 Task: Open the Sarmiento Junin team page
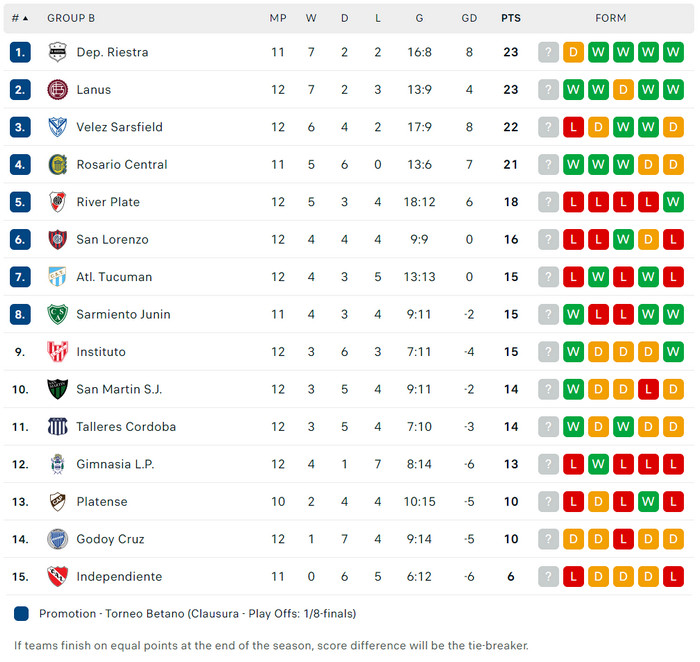pos(123,314)
